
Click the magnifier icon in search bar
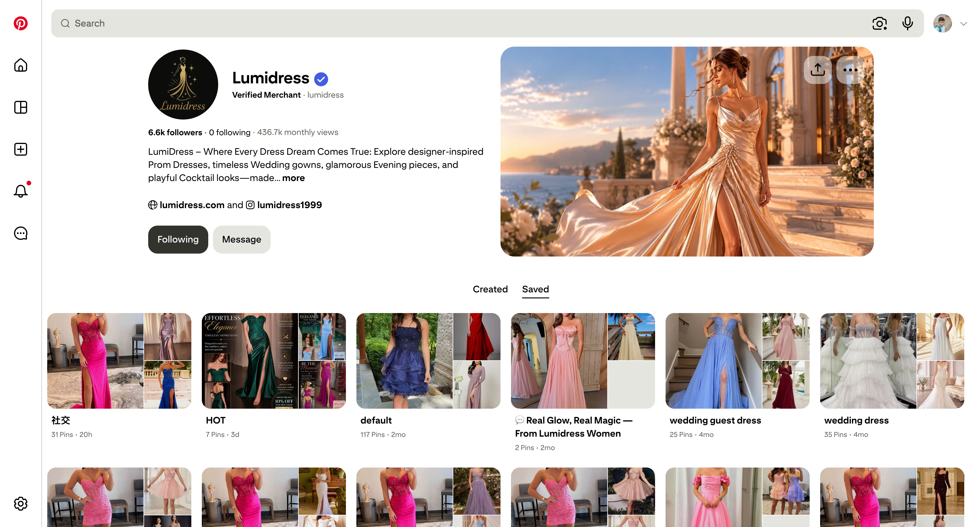(65, 23)
